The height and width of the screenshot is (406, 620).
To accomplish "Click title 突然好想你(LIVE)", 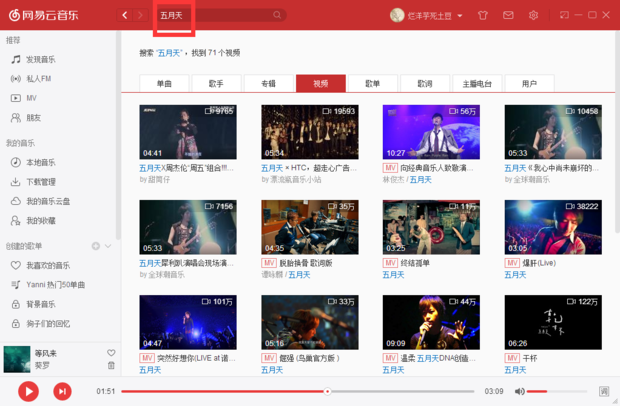I will (x=196, y=358).
